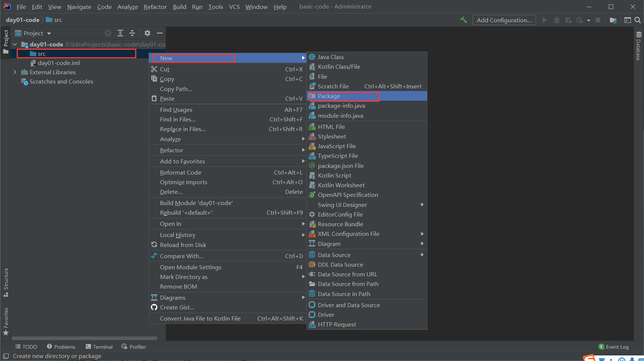Expand the Analyze submenu in context menu
Image resolution: width=644 pixels, height=361 pixels.
227,139
